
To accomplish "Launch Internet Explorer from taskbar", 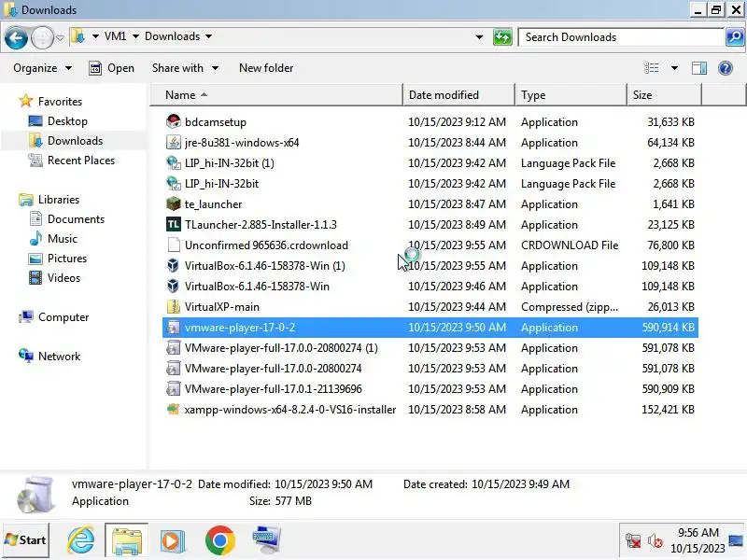I will point(81,540).
